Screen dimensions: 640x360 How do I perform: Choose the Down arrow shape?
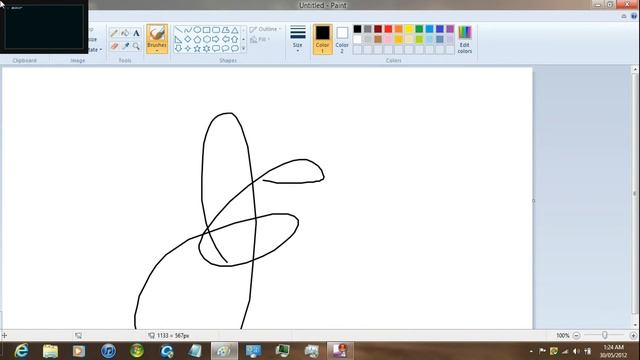[x=178, y=49]
